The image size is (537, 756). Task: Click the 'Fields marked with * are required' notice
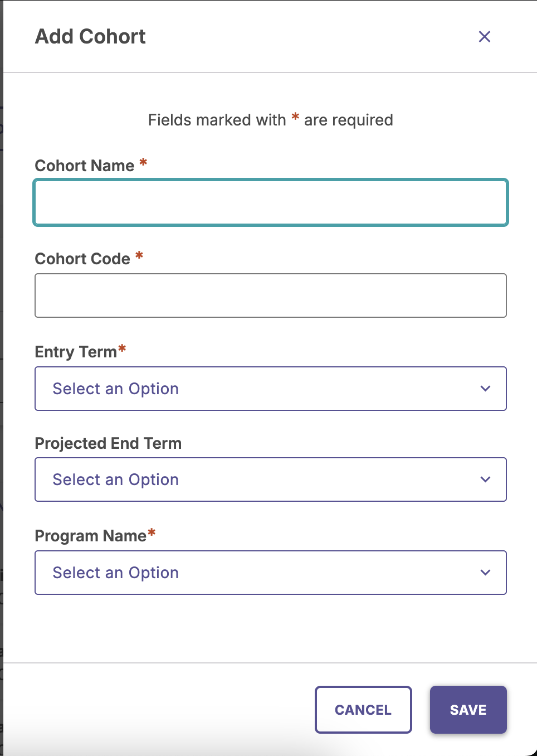(271, 120)
